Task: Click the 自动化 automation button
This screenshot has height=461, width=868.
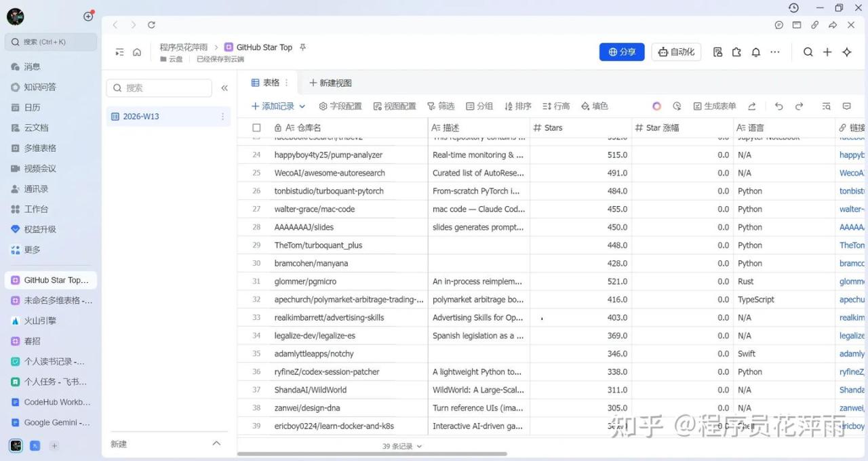Action: tap(676, 52)
